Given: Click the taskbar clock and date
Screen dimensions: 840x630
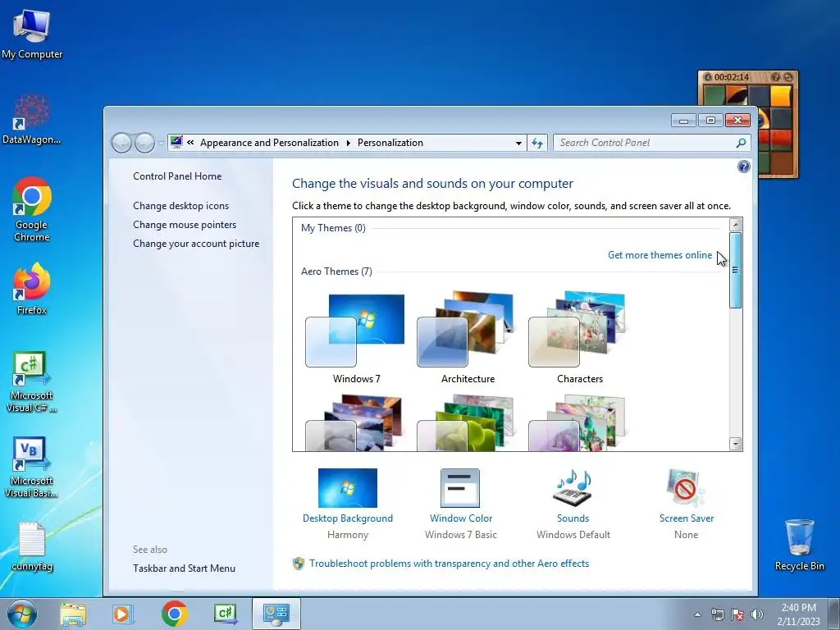Looking at the screenshot, I should tap(798, 614).
